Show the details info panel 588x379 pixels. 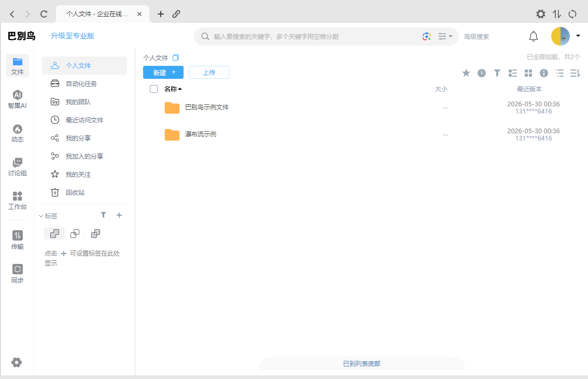pyautogui.click(x=544, y=73)
